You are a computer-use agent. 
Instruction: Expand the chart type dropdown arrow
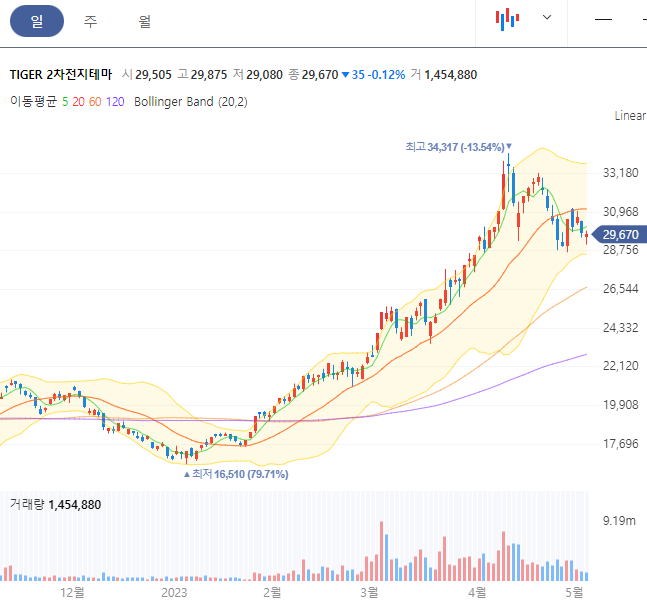(x=547, y=17)
